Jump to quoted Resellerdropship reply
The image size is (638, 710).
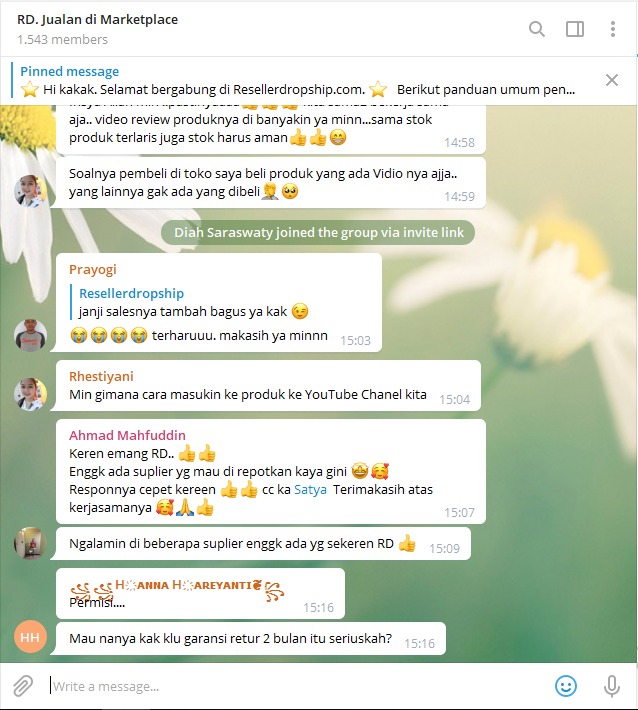(x=190, y=302)
